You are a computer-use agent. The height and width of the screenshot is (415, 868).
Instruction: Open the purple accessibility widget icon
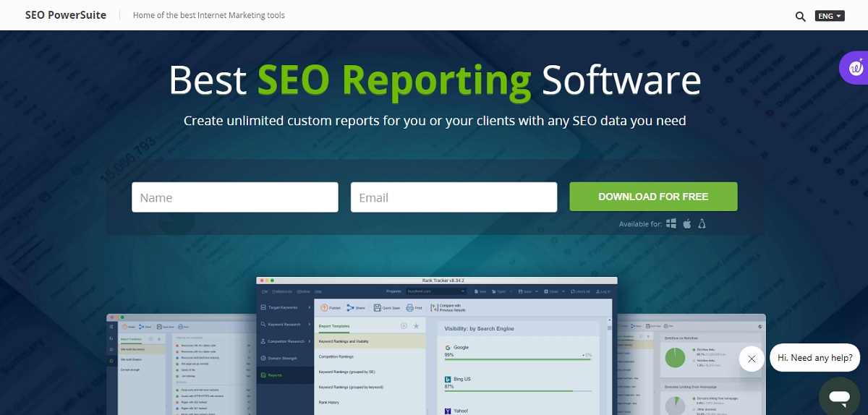(856, 67)
